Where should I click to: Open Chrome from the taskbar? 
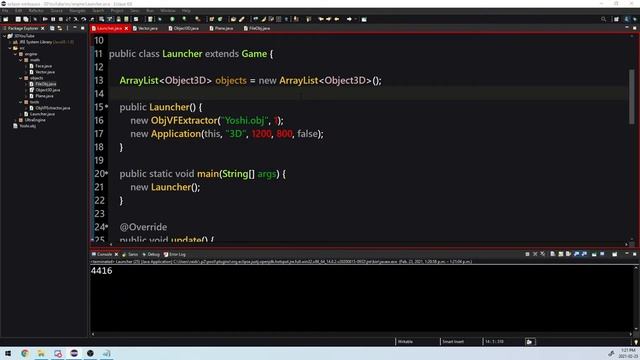(25, 353)
